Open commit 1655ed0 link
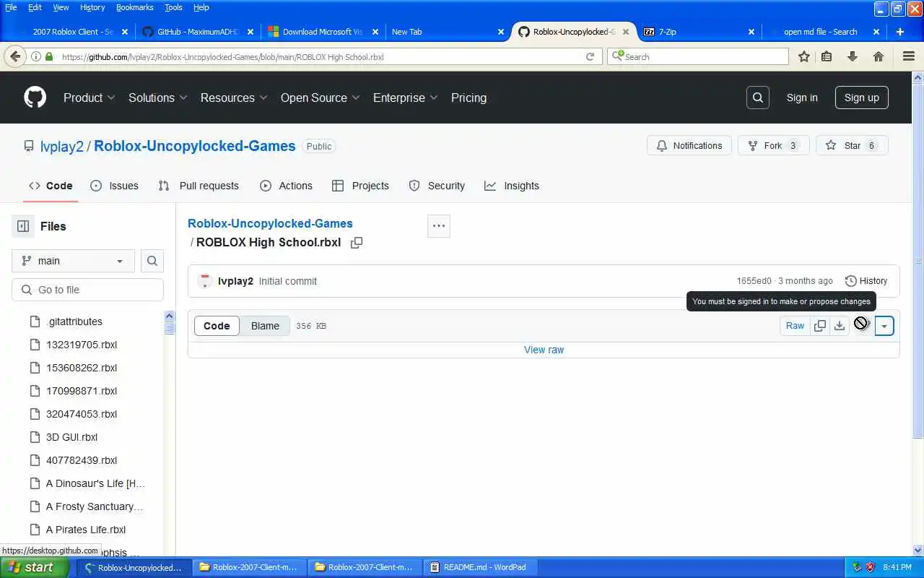The height and width of the screenshot is (578, 924). (754, 281)
